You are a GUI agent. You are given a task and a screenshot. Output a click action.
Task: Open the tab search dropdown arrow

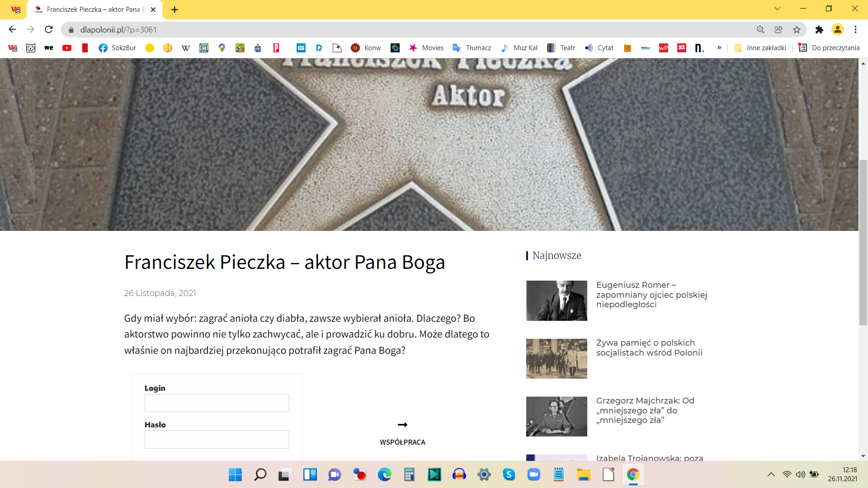click(777, 9)
